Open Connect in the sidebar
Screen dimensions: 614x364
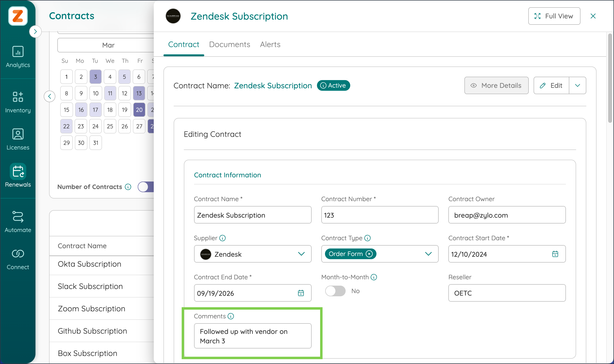(x=18, y=259)
